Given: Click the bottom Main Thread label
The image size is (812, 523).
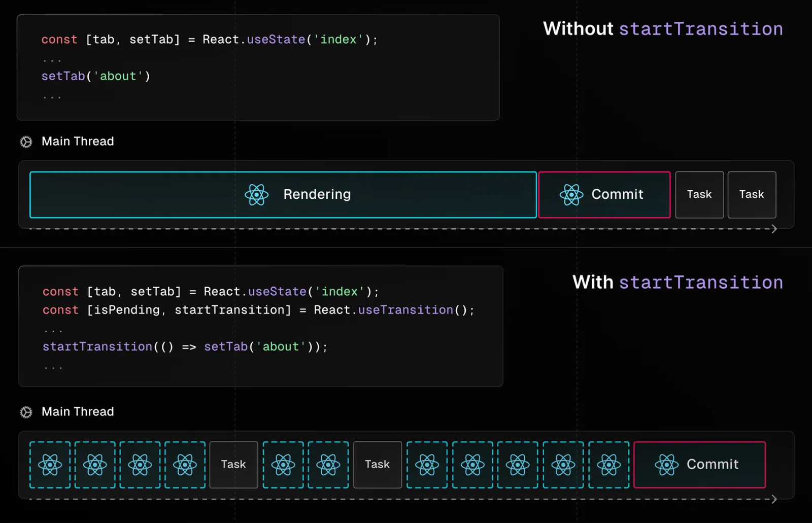Looking at the screenshot, I should 78,411.
